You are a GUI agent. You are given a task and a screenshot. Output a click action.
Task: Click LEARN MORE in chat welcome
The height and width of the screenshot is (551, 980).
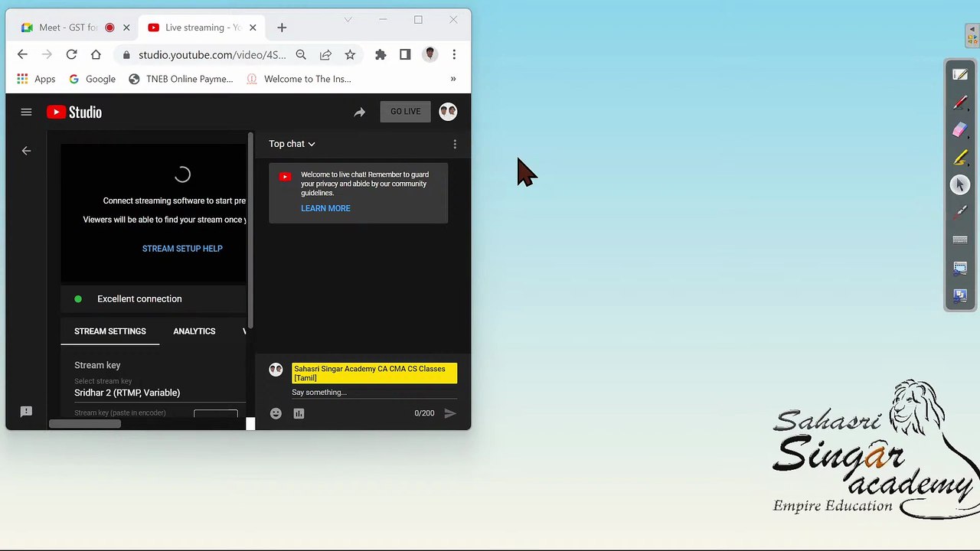tap(325, 208)
